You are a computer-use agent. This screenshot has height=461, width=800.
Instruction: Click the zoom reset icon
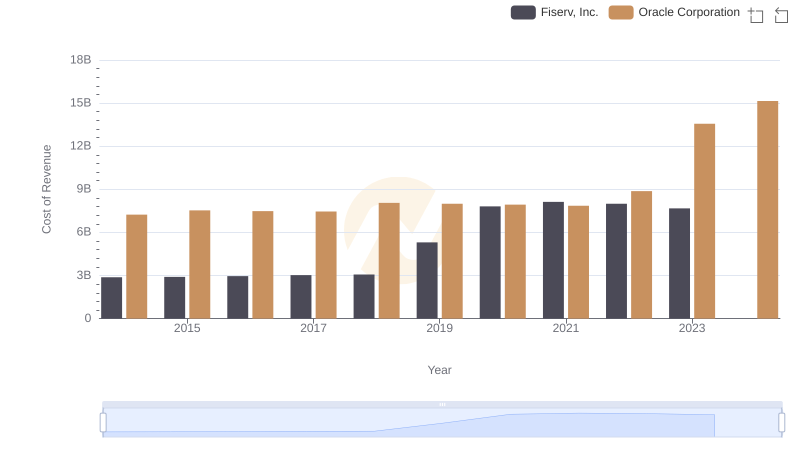pos(781,14)
